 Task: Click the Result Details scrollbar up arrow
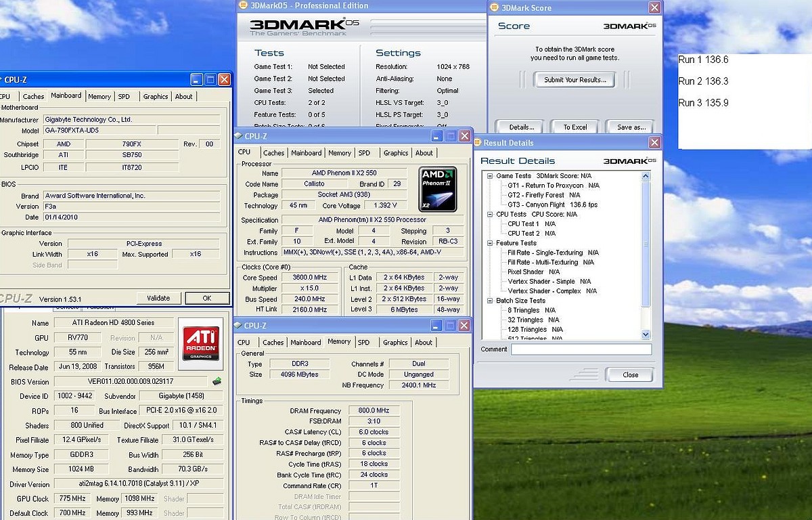tap(646, 177)
